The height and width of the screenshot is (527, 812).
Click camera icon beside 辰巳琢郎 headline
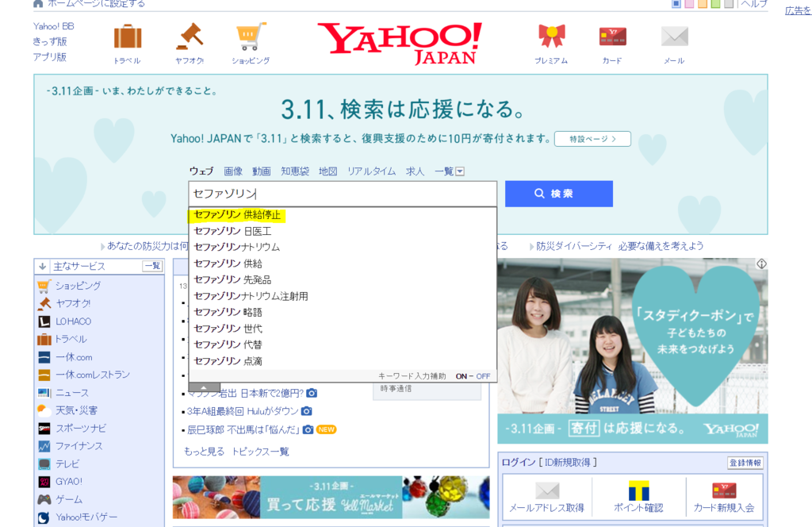click(308, 429)
